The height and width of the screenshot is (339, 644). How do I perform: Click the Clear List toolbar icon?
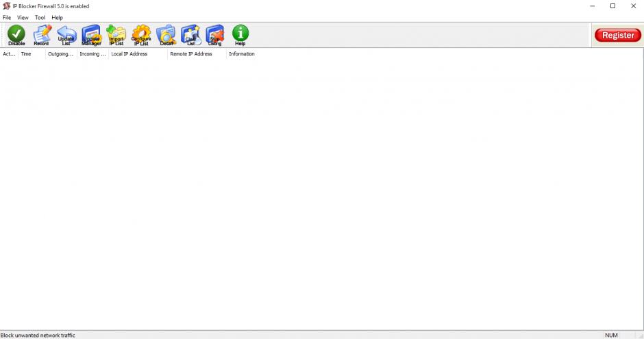point(190,36)
